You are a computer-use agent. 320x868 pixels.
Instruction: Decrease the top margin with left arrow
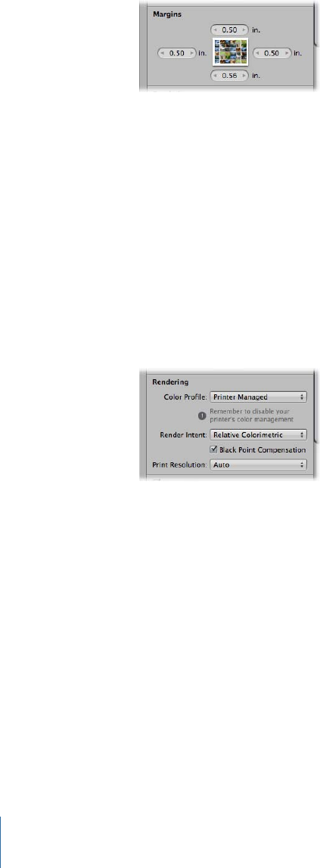[x=215, y=29]
